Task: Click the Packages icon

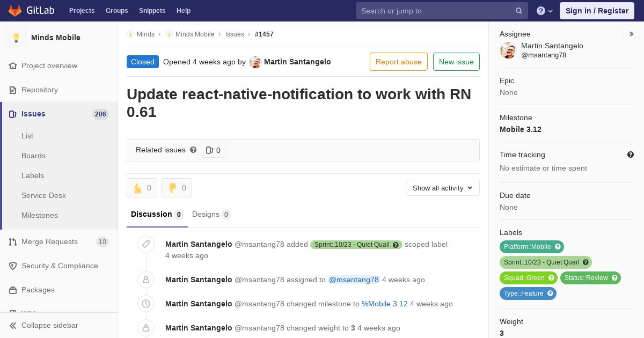Action: [x=13, y=290]
